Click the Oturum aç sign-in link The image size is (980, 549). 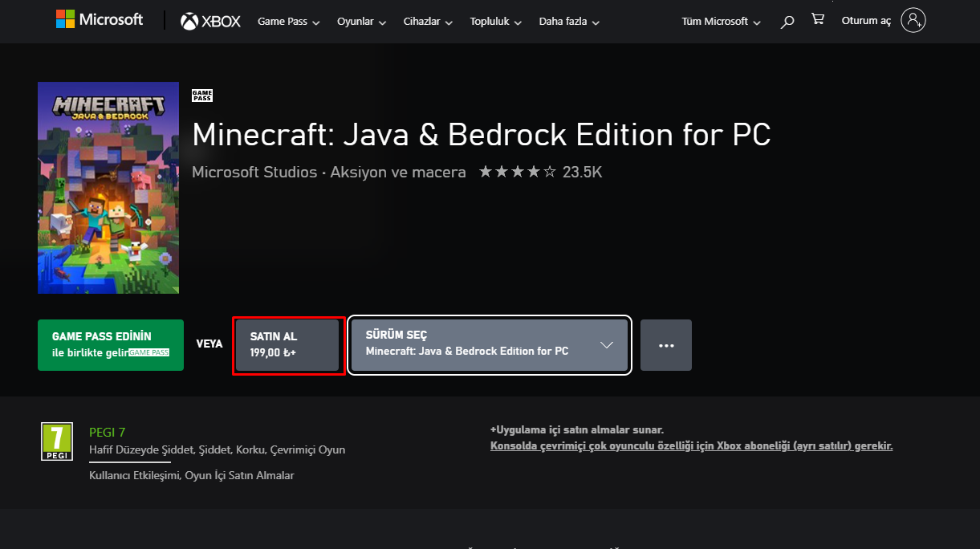click(x=866, y=21)
